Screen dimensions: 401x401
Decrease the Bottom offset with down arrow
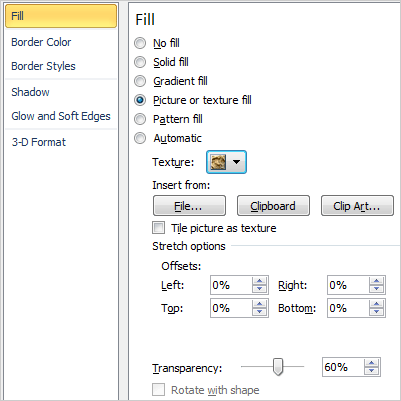tap(376, 312)
